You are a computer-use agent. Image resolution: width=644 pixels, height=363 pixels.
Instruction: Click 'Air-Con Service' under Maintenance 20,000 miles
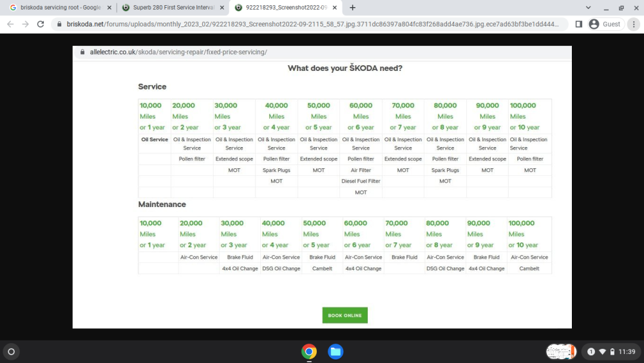[x=199, y=257]
